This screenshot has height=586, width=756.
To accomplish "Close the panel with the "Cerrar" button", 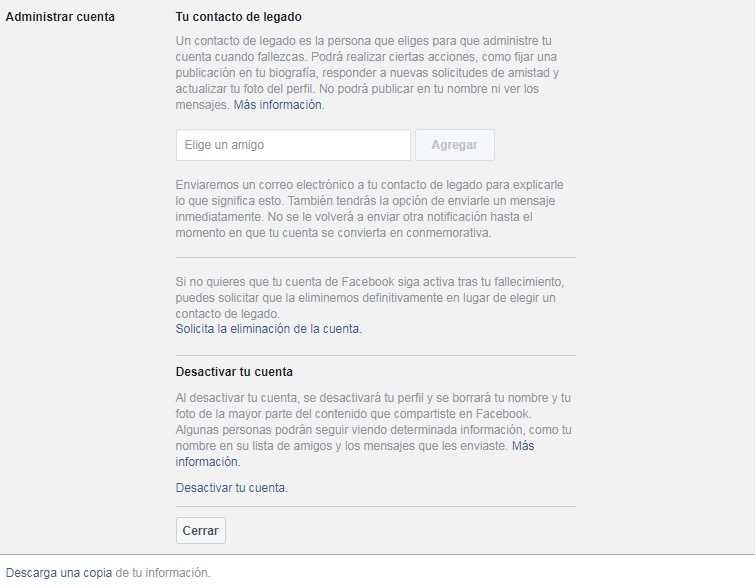I will click(201, 531).
